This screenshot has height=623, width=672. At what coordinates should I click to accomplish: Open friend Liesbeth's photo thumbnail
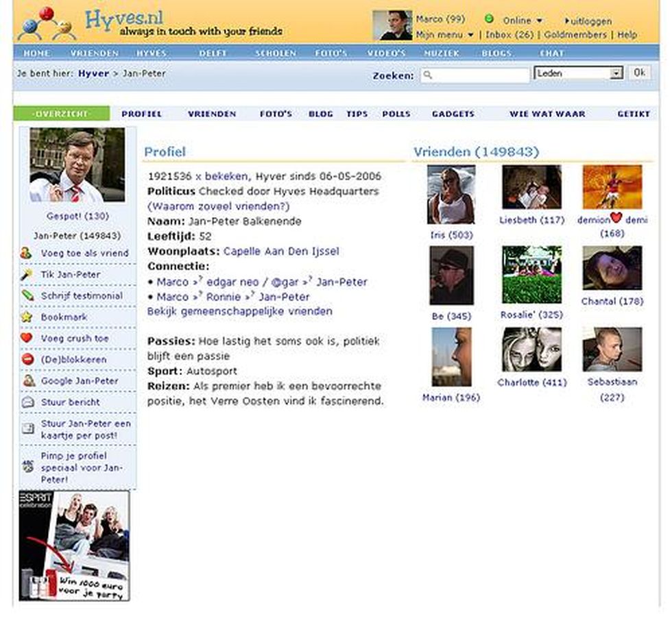click(531, 187)
